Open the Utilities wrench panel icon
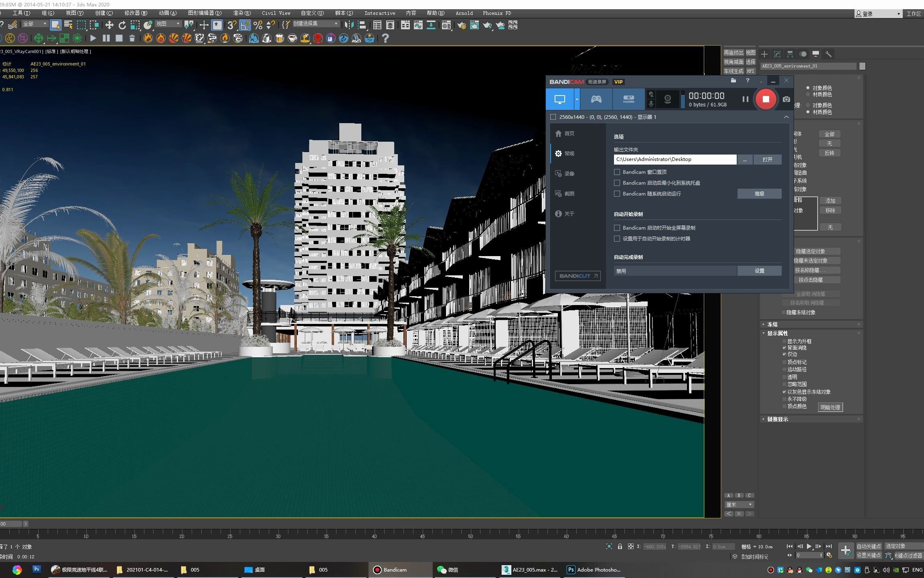The height and width of the screenshot is (578, 924). click(x=829, y=54)
